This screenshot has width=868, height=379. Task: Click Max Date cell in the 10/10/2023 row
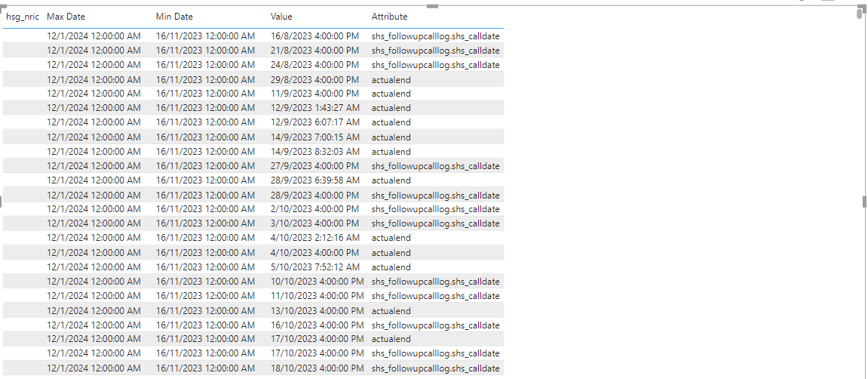tap(94, 282)
